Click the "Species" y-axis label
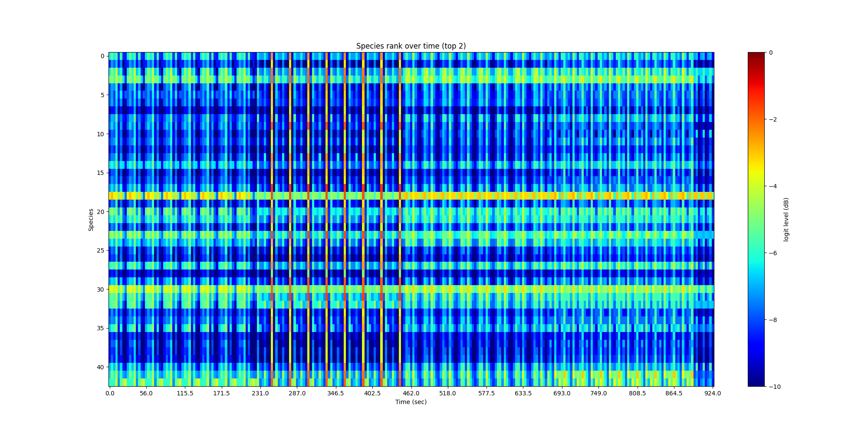The width and height of the screenshot is (868, 434). 91,220
